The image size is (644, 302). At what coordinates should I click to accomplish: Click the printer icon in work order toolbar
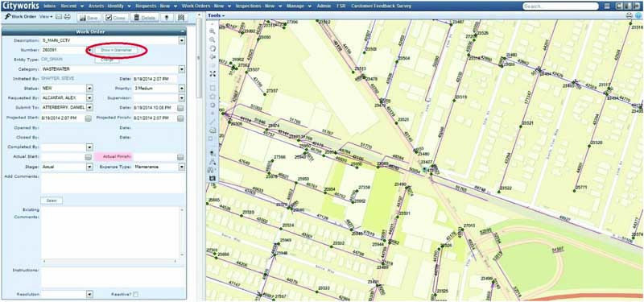pyautogui.click(x=68, y=17)
